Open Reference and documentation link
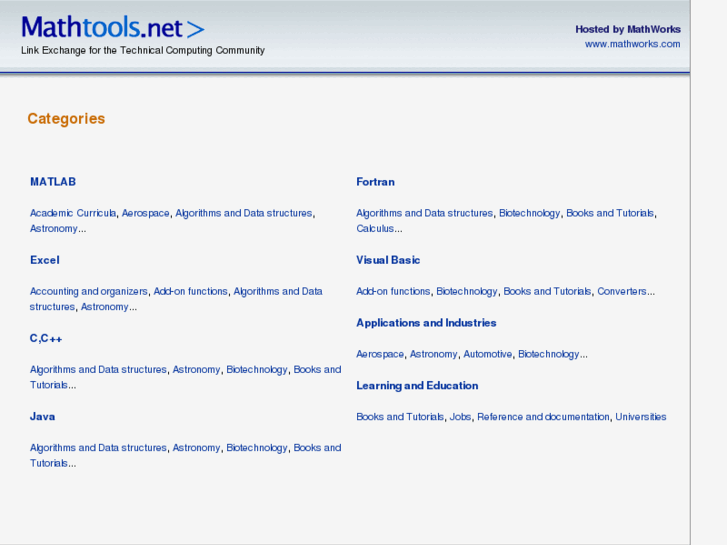 (x=543, y=417)
